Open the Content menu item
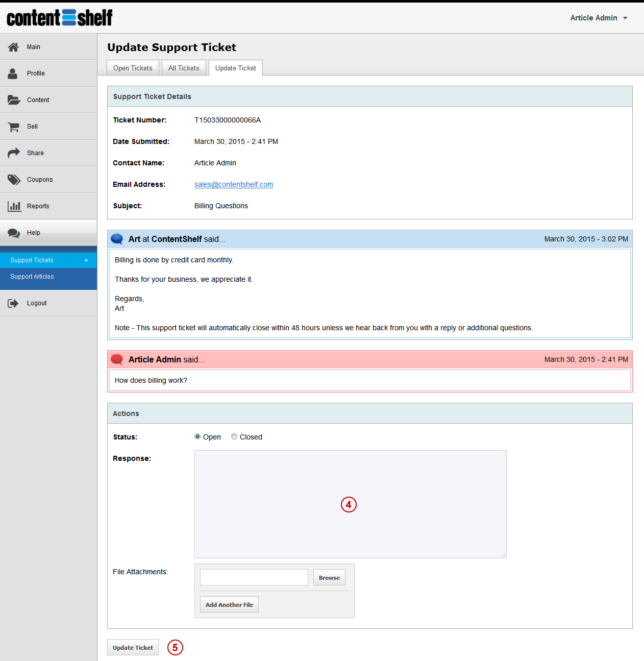 (x=48, y=100)
